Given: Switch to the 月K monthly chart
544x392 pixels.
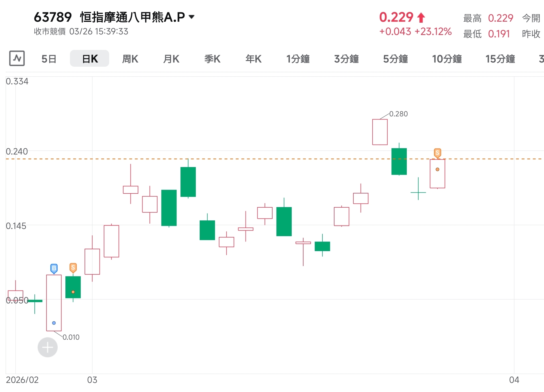Looking at the screenshot, I should [x=171, y=59].
